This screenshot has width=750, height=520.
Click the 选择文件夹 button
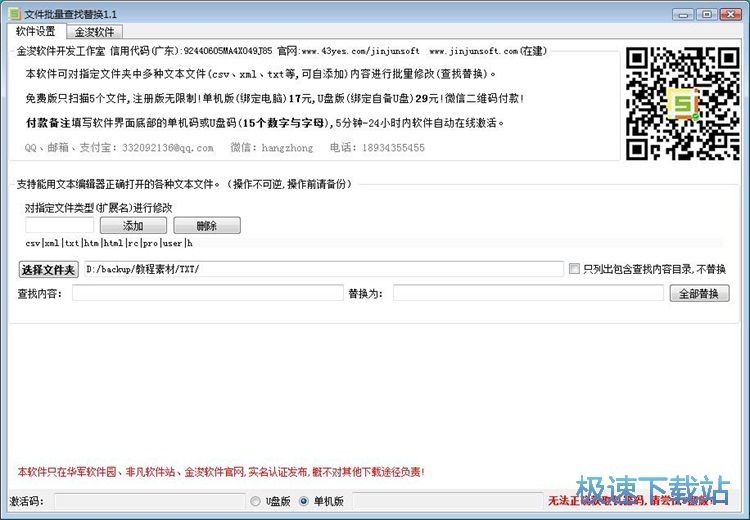pyautogui.click(x=48, y=269)
